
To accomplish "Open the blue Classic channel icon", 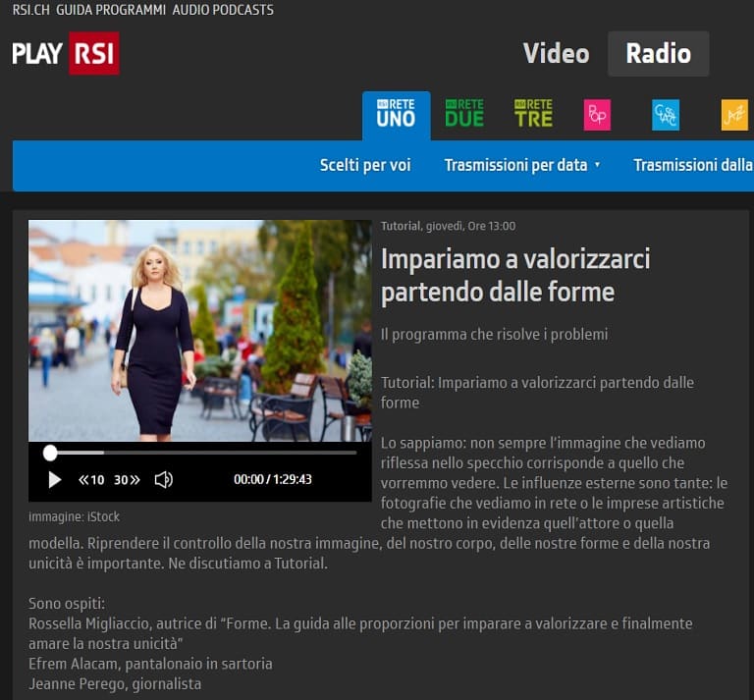I will tap(666, 115).
